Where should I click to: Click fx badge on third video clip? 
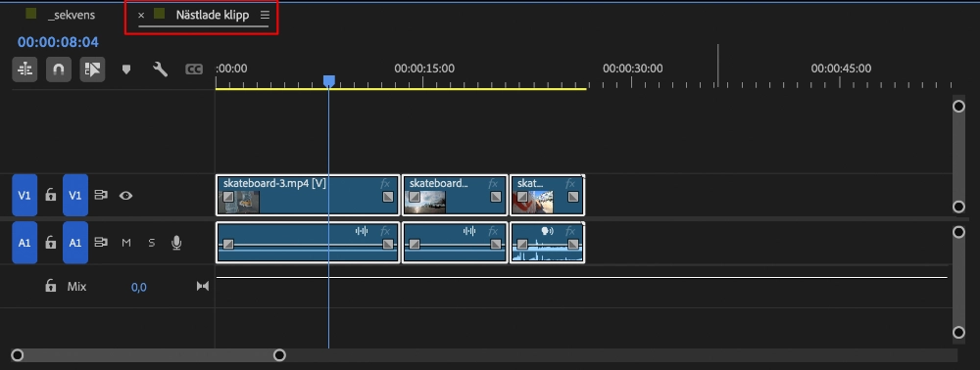[x=570, y=183]
